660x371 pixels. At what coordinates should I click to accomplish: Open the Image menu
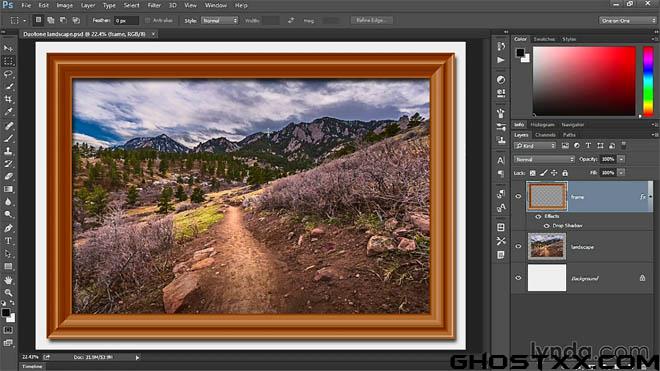64,5
